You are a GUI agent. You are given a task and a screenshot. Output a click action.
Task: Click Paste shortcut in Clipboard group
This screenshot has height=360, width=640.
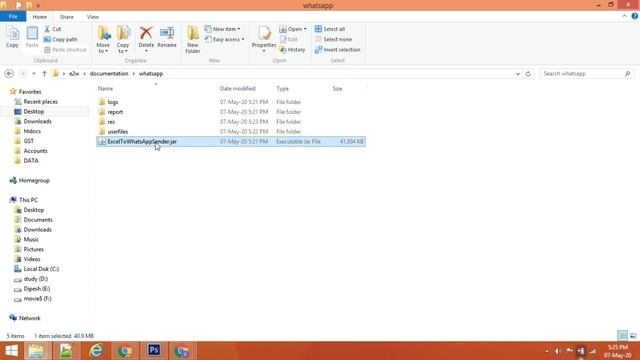click(65, 49)
